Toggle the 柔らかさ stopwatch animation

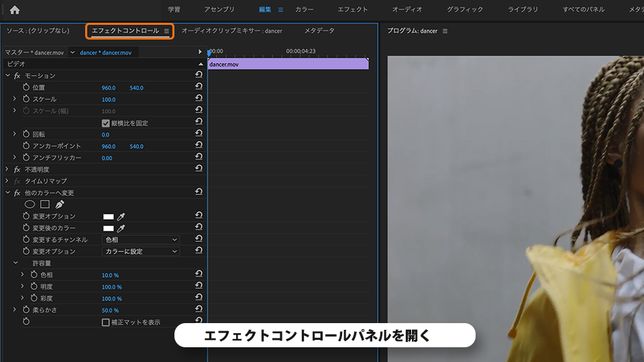point(26,310)
